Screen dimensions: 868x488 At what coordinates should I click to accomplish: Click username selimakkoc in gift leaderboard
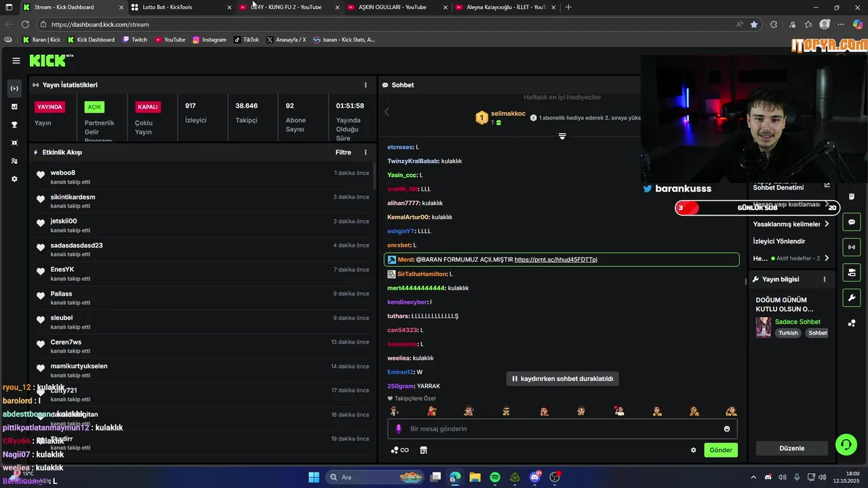508,113
